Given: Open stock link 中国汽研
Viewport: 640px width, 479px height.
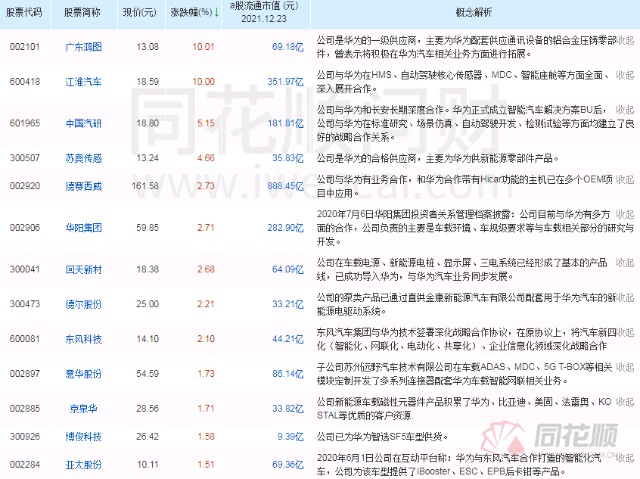Looking at the screenshot, I should coord(84,122).
